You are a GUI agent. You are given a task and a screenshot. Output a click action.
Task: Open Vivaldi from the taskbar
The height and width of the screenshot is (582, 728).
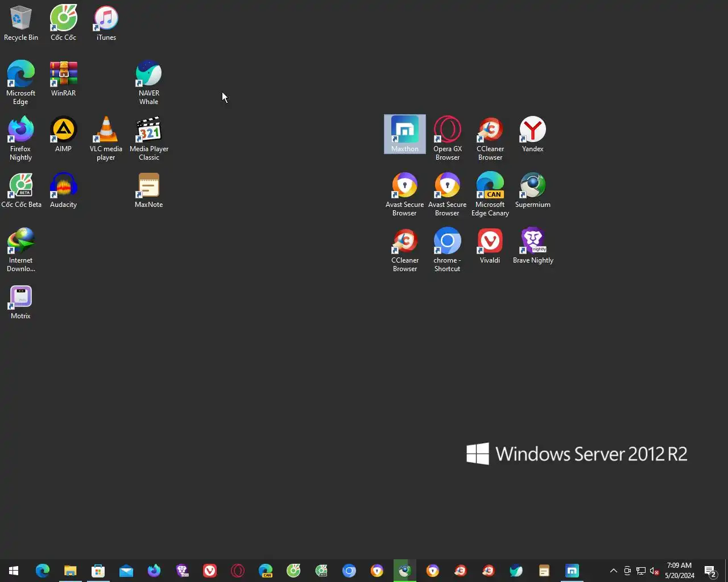(x=210, y=571)
